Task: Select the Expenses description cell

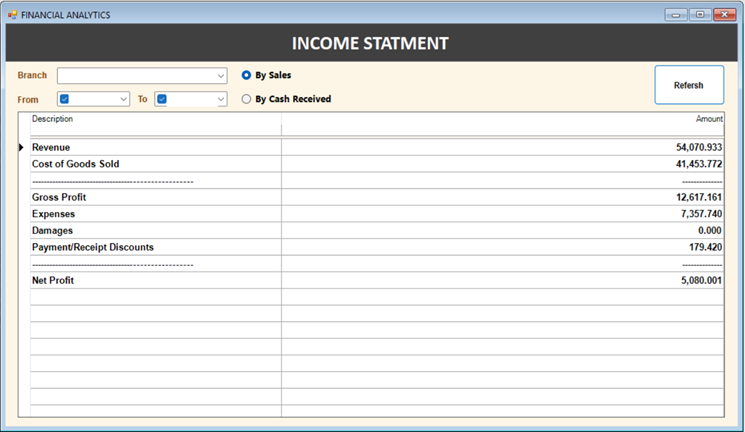Action: tap(156, 214)
